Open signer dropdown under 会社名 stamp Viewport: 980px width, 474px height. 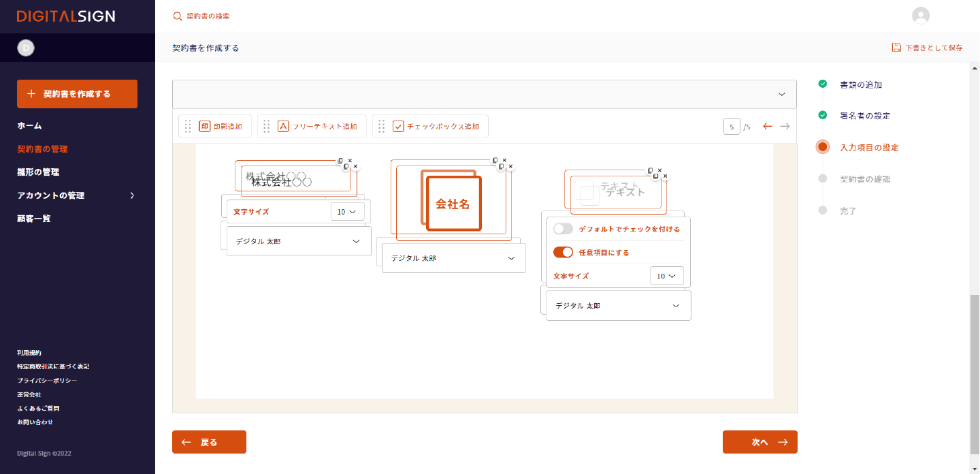click(x=453, y=258)
